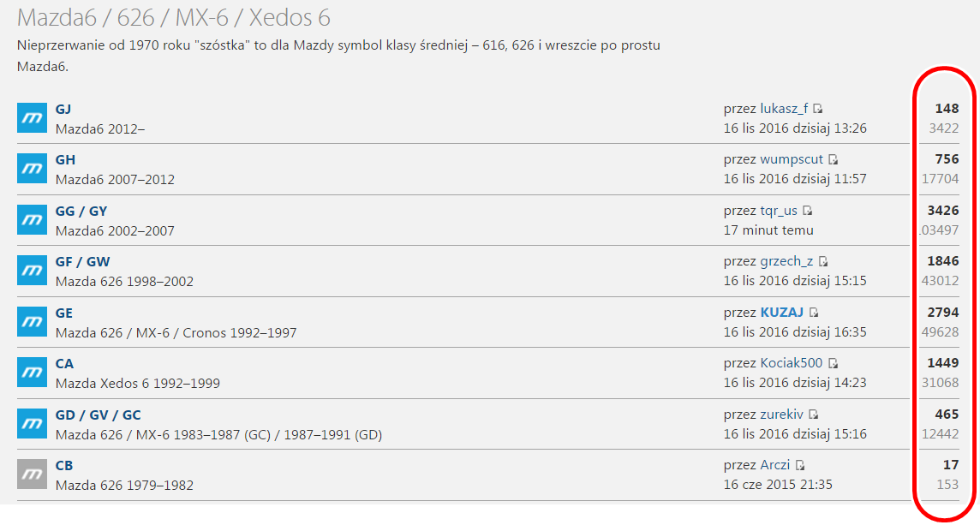Jump to last post icon after wumpscut
Image resolution: width=980 pixels, height=525 pixels.
coord(834,159)
